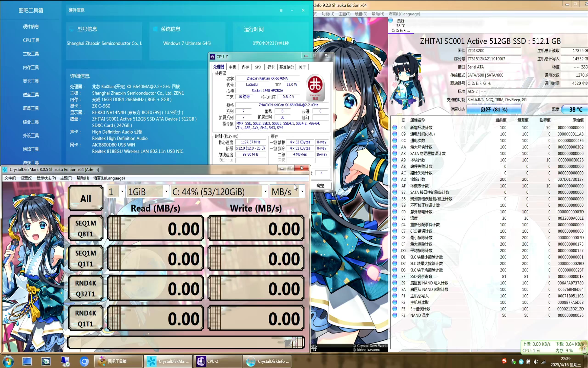Click the 型号信息 card icon

click(71, 29)
